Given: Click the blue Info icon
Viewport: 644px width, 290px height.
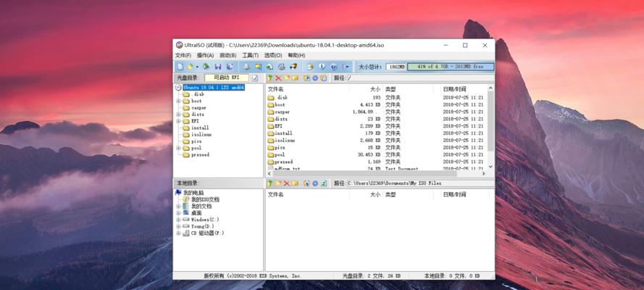Looking at the screenshot, I should pos(322,67).
